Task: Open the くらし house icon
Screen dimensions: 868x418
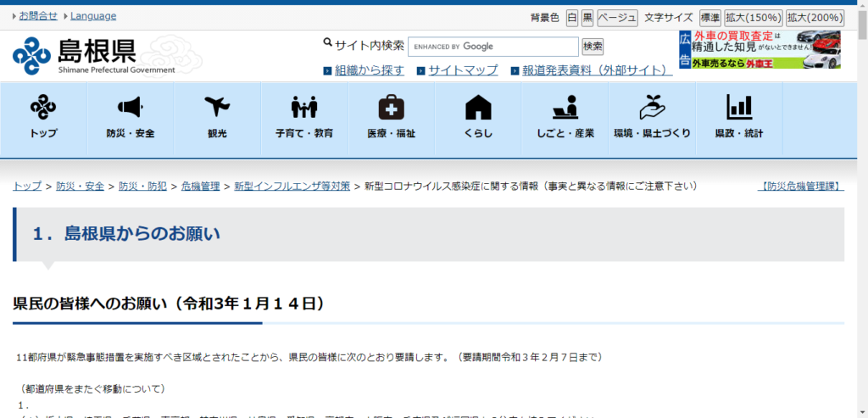Action: point(478,108)
